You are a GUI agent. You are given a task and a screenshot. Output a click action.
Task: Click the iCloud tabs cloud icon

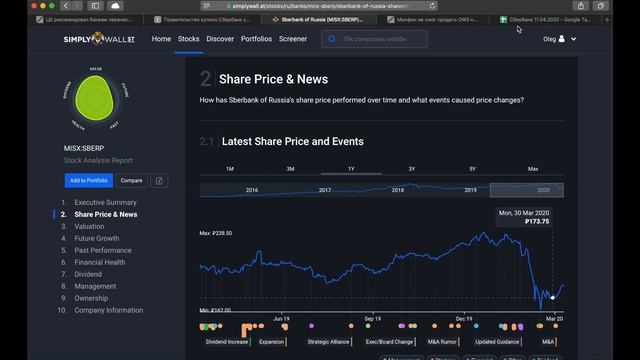pos(116,6)
